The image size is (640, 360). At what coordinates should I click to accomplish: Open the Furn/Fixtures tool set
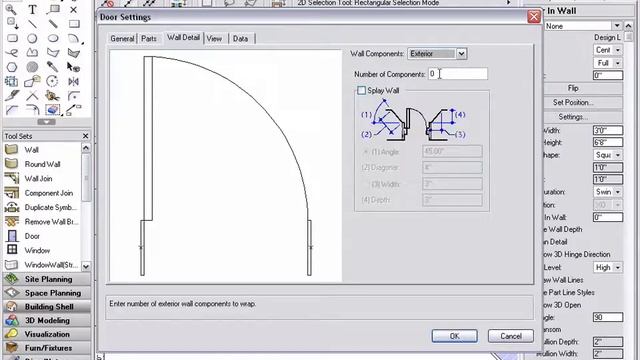coord(47,348)
